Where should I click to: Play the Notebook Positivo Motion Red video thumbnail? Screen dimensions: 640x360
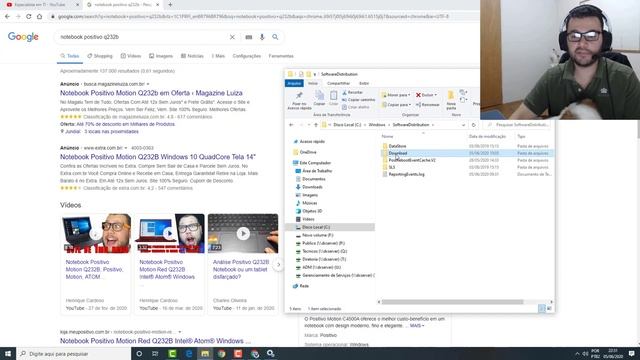tap(169, 233)
